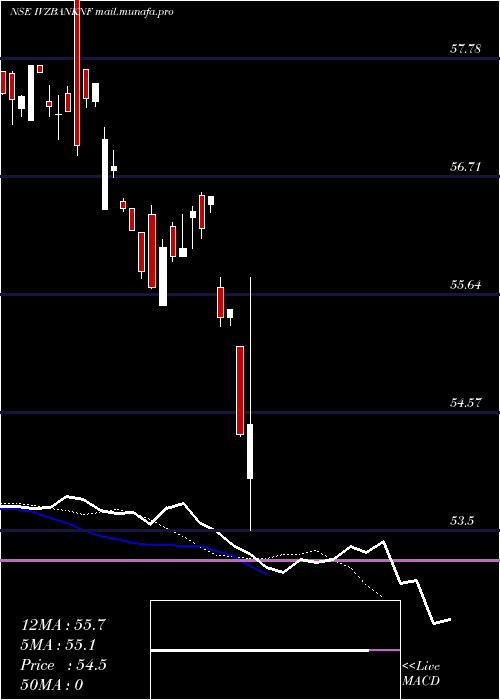
Task: Click the chart title 'NSE IVZBANKNF mail.munafa.pro'
Action: [92, 12]
